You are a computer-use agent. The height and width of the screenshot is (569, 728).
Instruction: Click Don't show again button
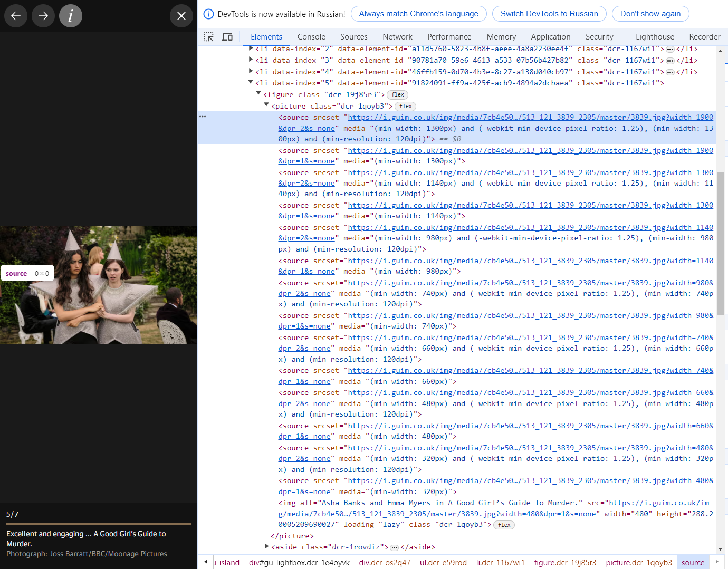(650, 14)
